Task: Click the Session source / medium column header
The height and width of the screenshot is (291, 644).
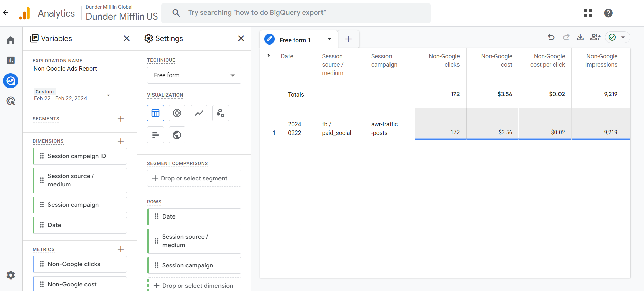Action: tap(333, 64)
